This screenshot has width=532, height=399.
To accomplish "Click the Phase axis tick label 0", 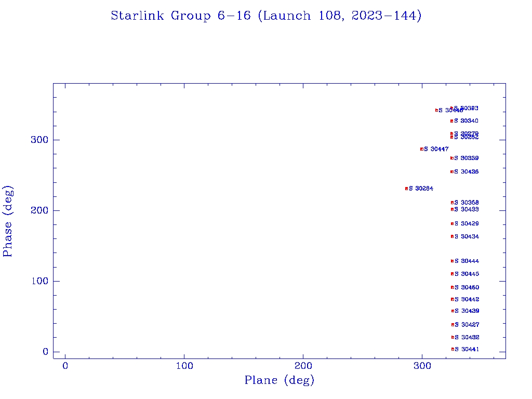I will tap(46, 352).
